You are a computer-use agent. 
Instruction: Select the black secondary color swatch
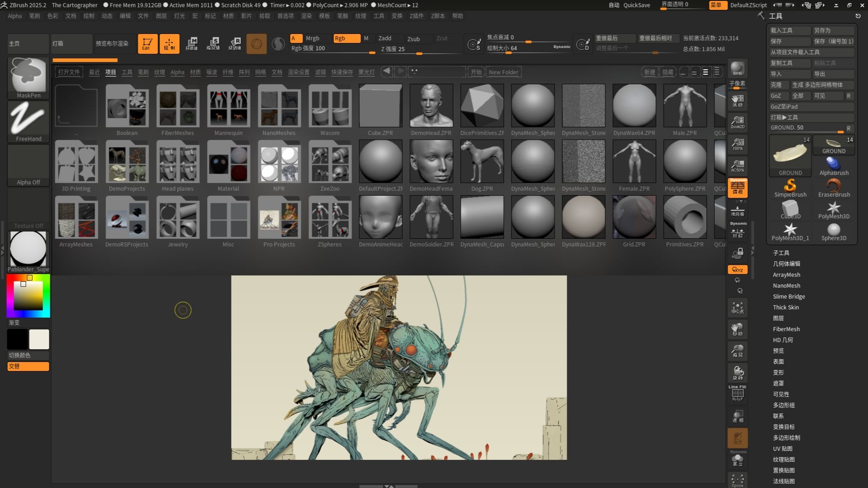pos(17,339)
